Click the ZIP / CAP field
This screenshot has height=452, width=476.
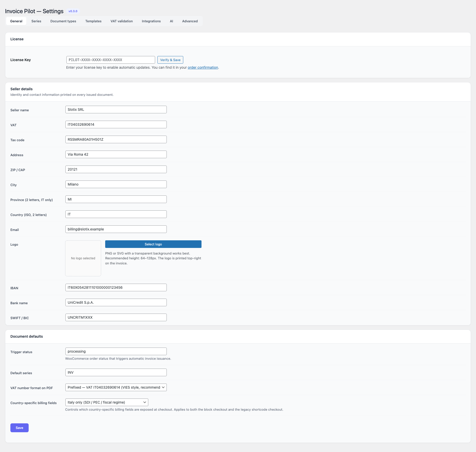116,169
